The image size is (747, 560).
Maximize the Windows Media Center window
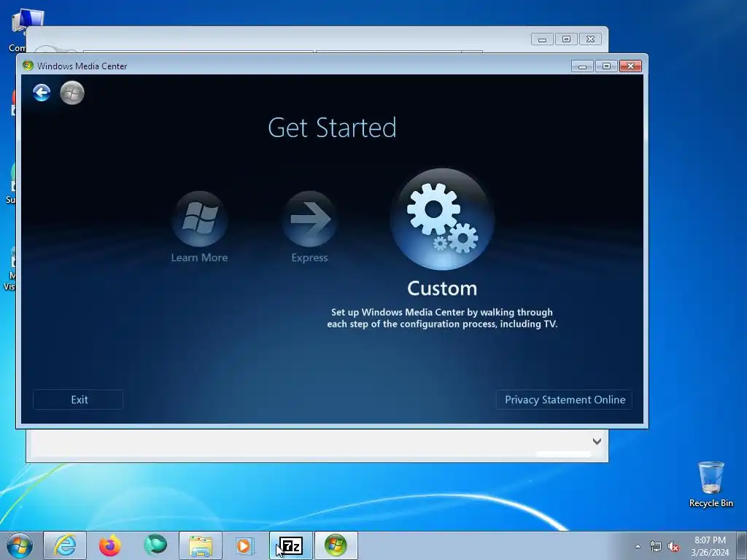point(606,66)
